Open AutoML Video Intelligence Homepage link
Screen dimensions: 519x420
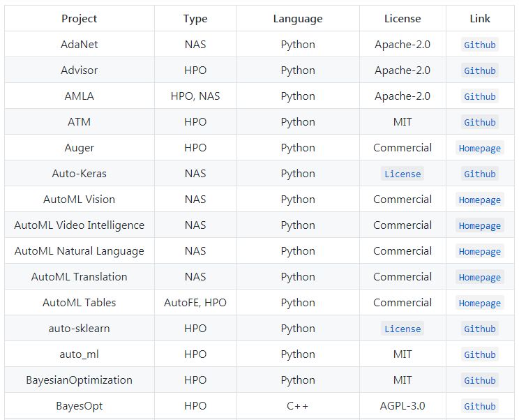480,225
